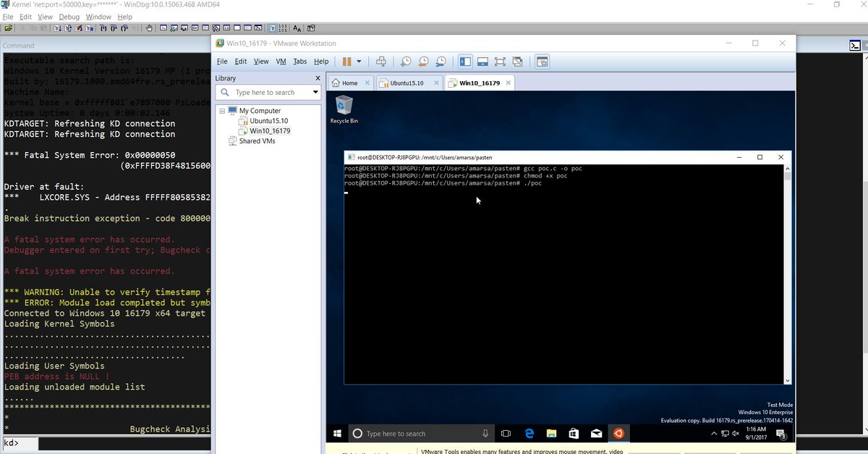
Task: Open the VMware File menu
Action: click(x=222, y=62)
